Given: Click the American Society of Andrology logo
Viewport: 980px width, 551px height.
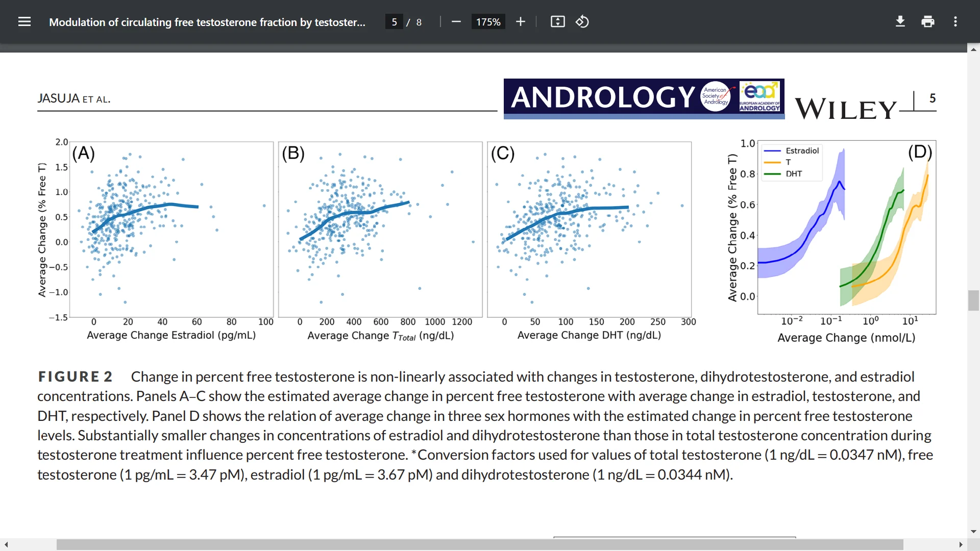Looking at the screenshot, I should click(x=716, y=96).
